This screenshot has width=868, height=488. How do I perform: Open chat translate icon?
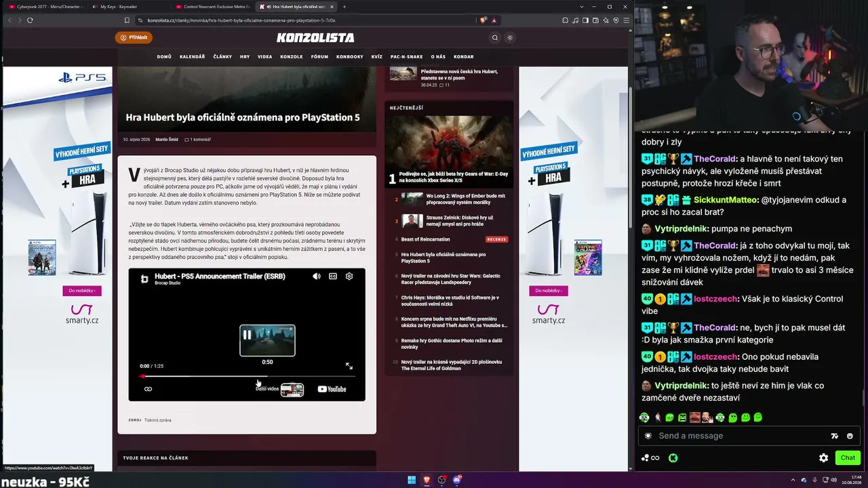tap(834, 436)
